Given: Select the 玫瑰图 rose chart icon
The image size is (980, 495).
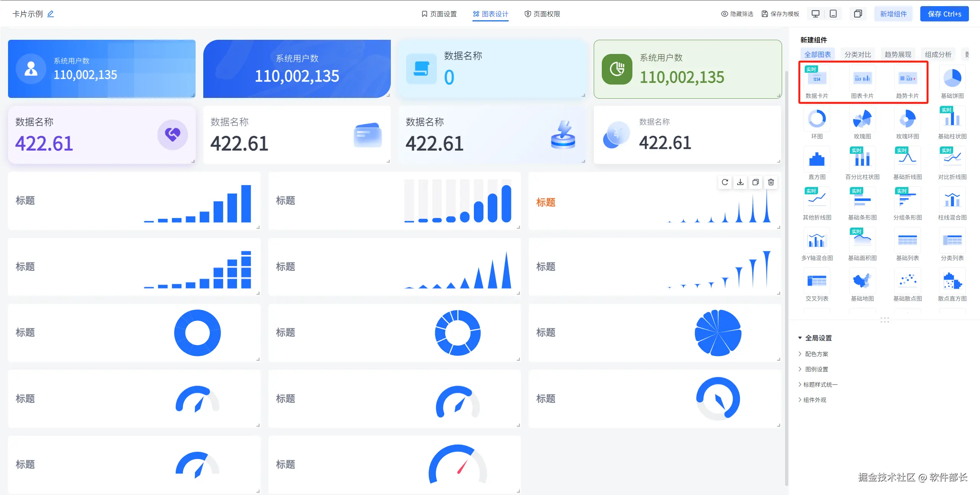Looking at the screenshot, I should 862,119.
